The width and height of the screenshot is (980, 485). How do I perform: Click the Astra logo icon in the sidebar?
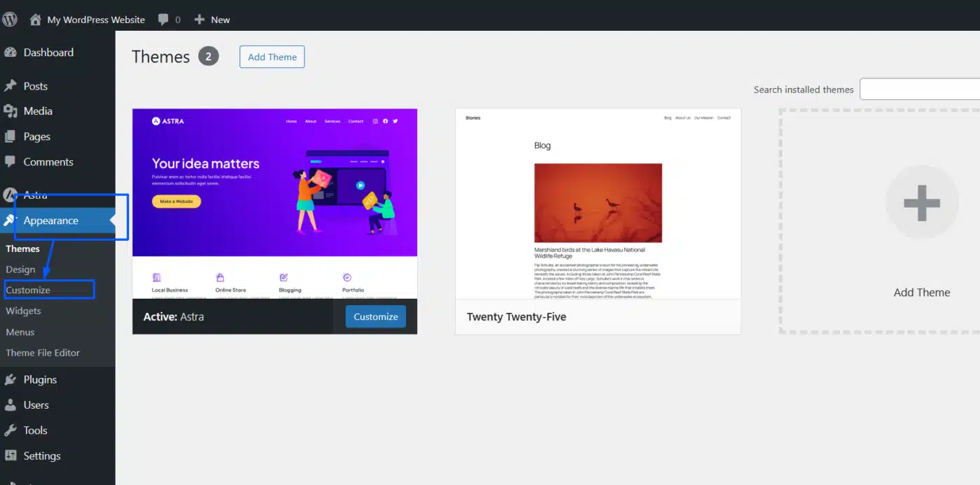pyautogui.click(x=10, y=195)
